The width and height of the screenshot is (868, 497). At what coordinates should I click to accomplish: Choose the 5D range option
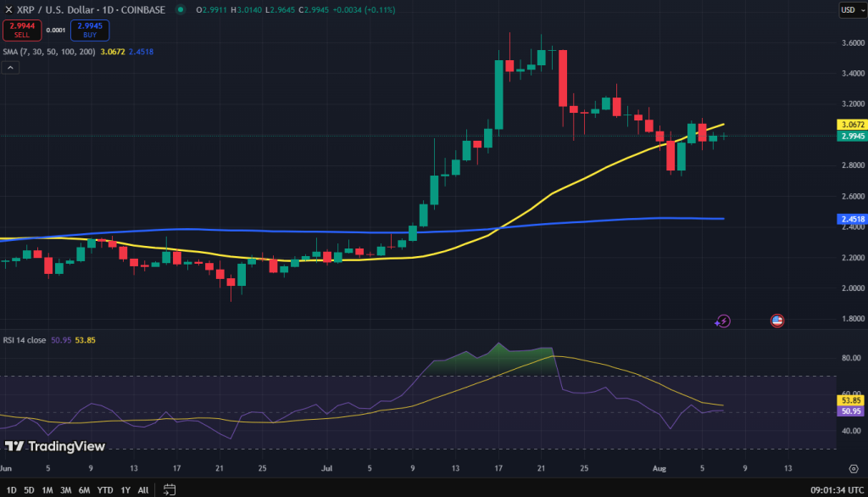tap(28, 490)
